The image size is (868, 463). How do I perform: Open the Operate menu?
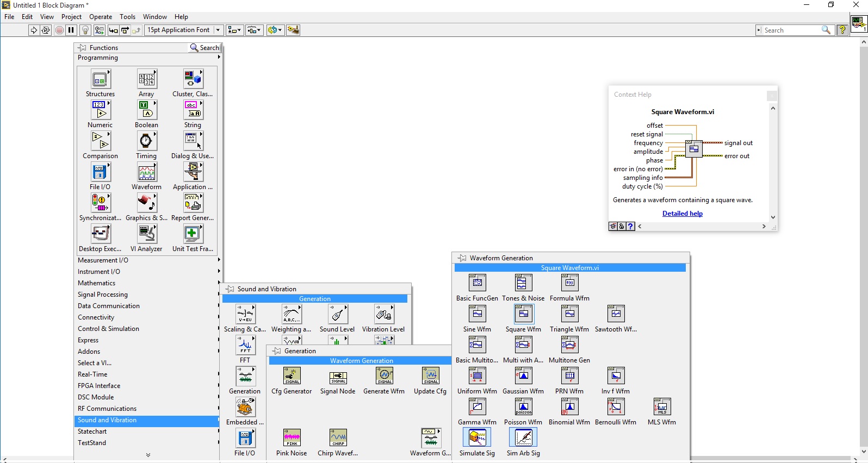101,17
